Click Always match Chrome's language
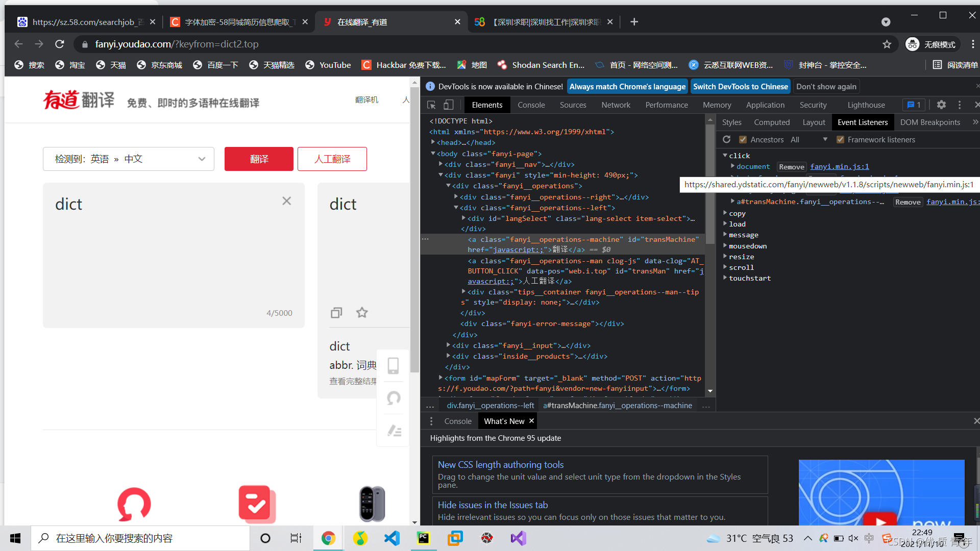 tap(627, 86)
